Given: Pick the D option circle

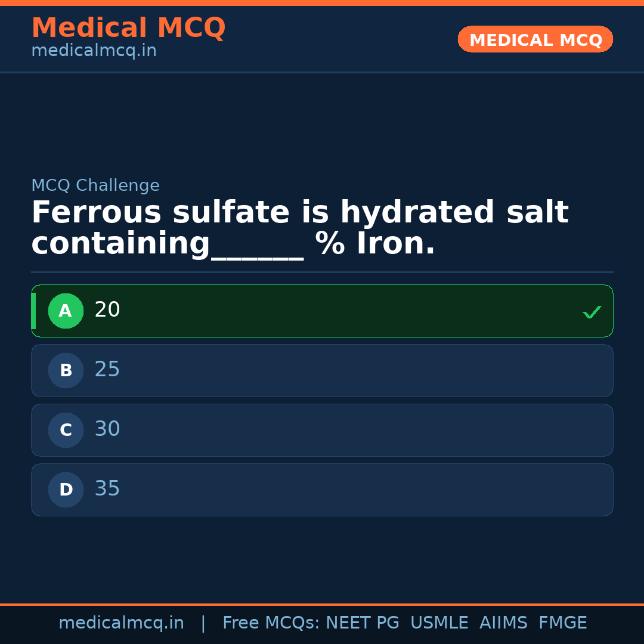Looking at the screenshot, I should tap(66, 490).
